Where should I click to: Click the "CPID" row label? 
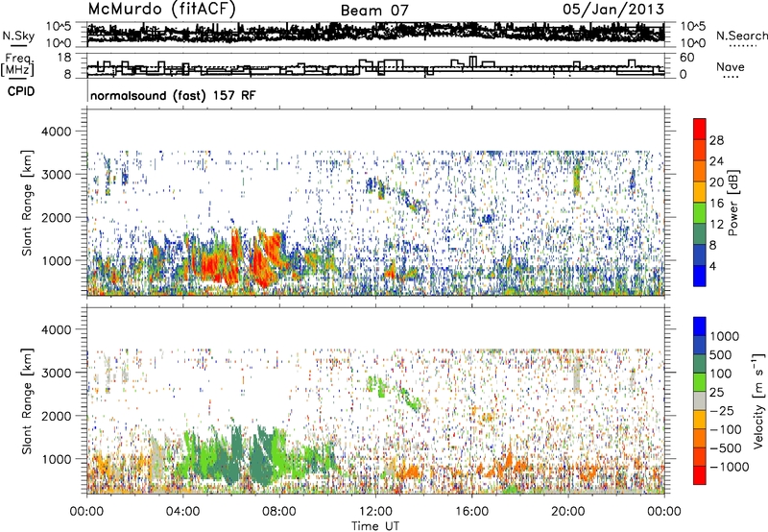pyautogui.click(x=21, y=91)
